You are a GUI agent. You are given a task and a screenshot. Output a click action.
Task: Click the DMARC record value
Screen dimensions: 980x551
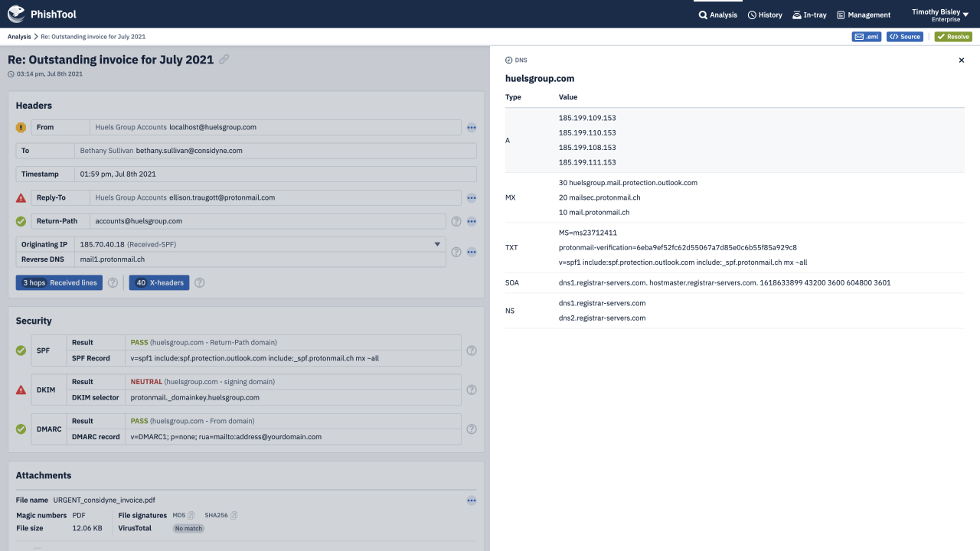pyautogui.click(x=226, y=437)
